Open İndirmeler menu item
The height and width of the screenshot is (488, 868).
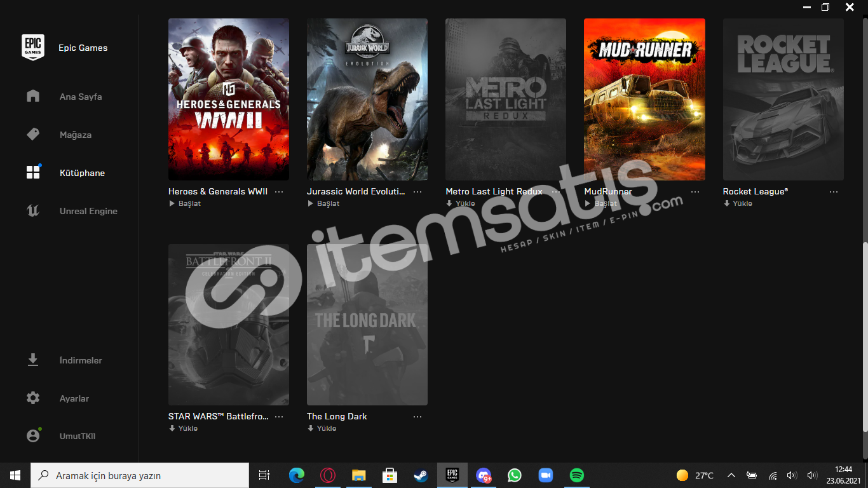pyautogui.click(x=81, y=360)
